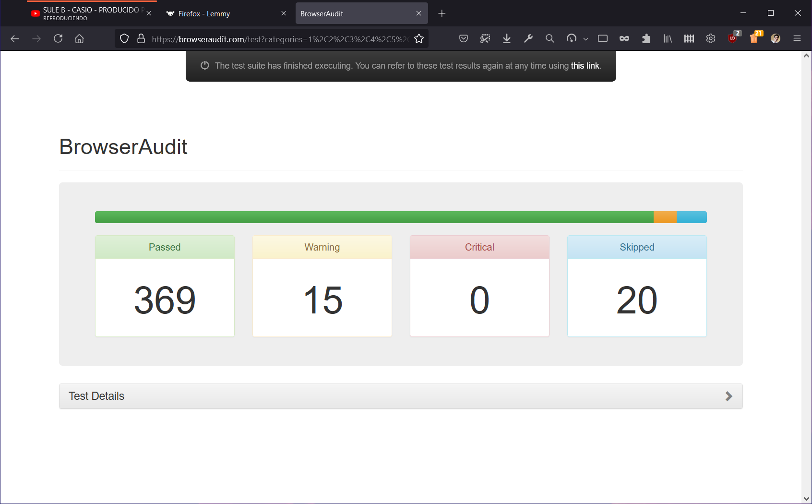812x504 pixels.
Task: Click the Passed panel header
Action: 165,247
